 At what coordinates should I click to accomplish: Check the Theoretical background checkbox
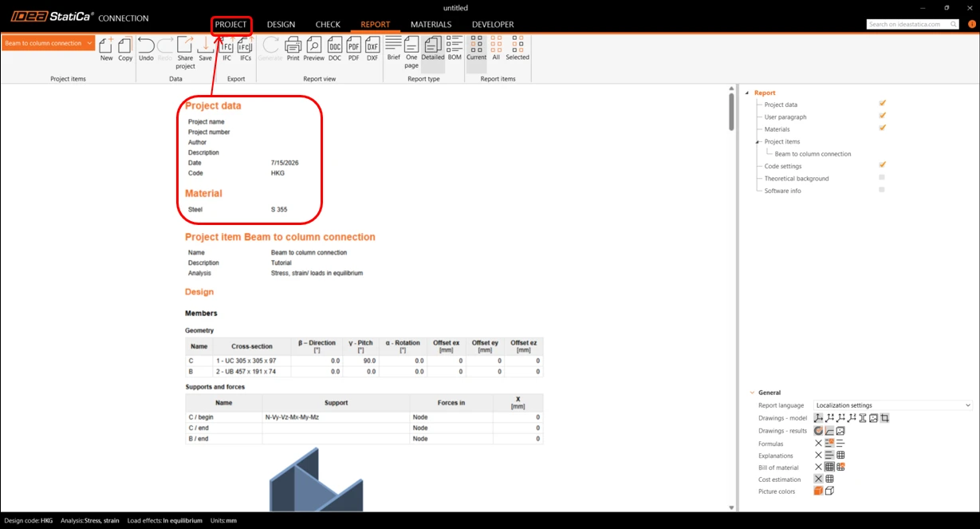point(882,177)
